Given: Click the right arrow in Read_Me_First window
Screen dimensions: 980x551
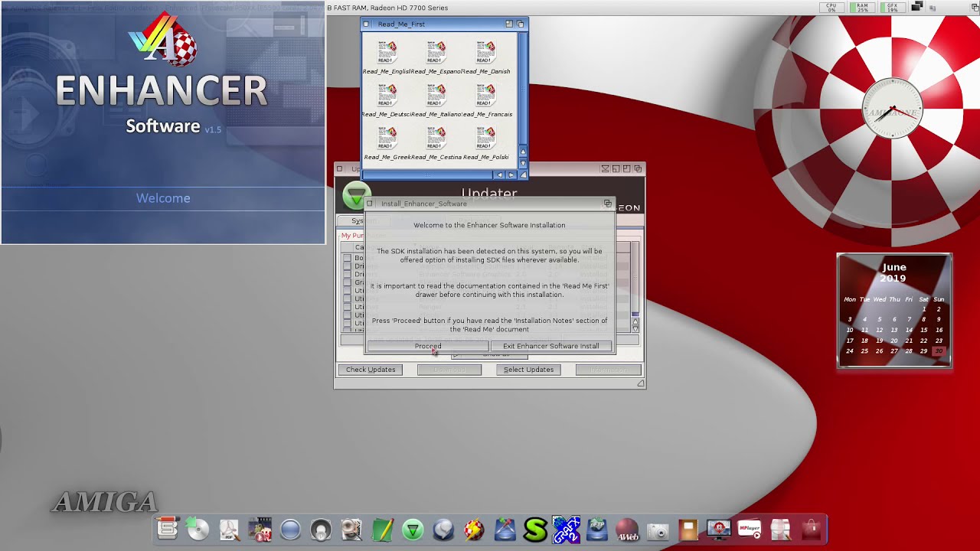Looking at the screenshot, I should [x=511, y=174].
